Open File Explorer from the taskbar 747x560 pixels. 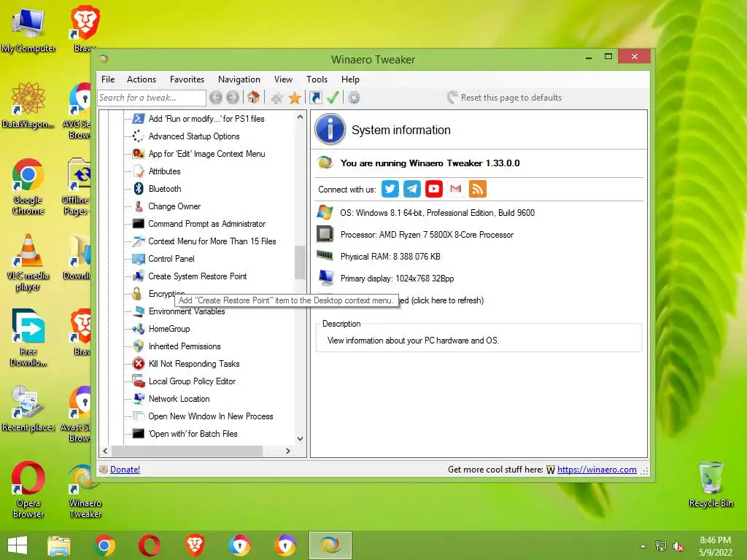59,546
